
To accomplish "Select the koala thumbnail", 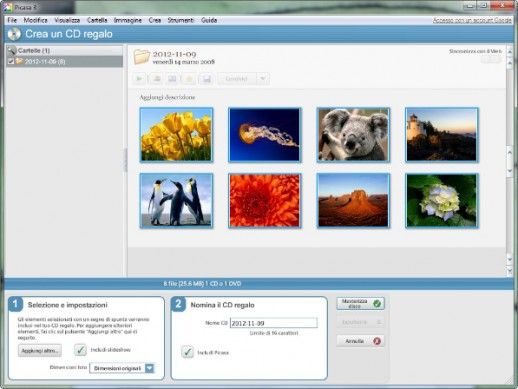I will (353, 135).
